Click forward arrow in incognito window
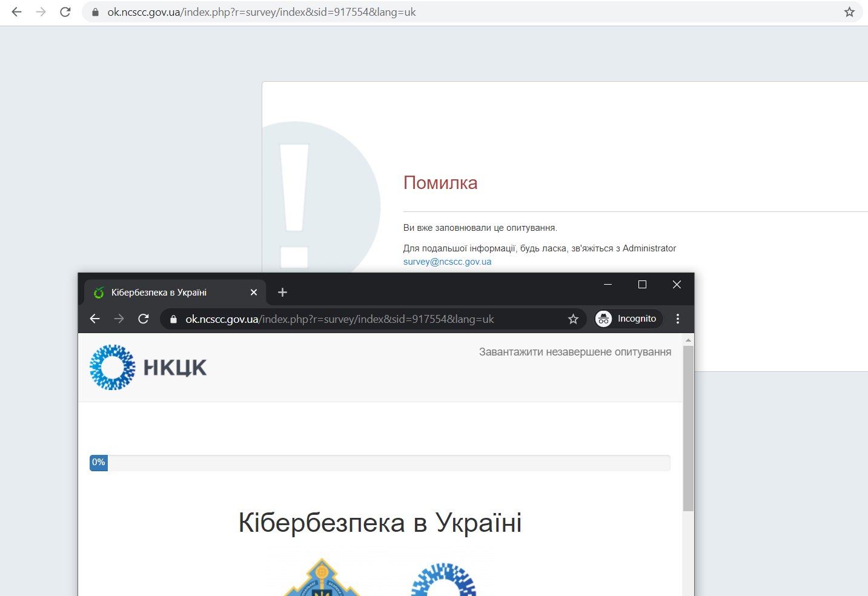 [119, 319]
